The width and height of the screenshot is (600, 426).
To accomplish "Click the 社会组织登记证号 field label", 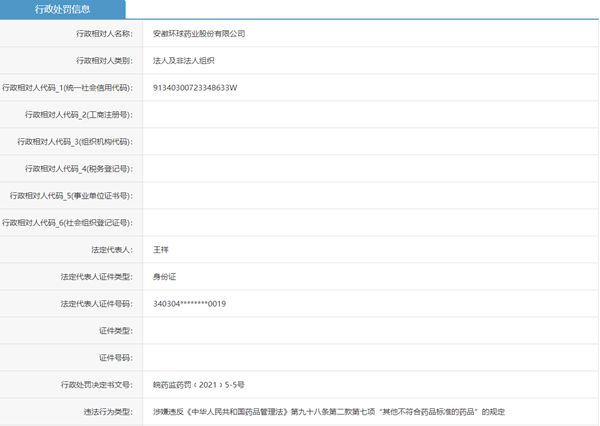I will tap(69, 222).
